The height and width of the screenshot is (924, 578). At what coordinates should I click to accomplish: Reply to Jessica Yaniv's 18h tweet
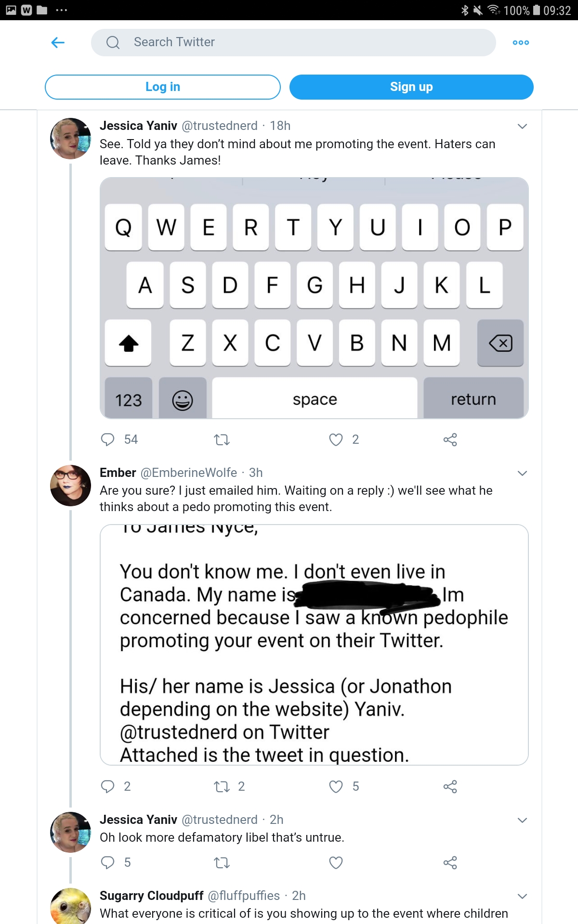(107, 439)
